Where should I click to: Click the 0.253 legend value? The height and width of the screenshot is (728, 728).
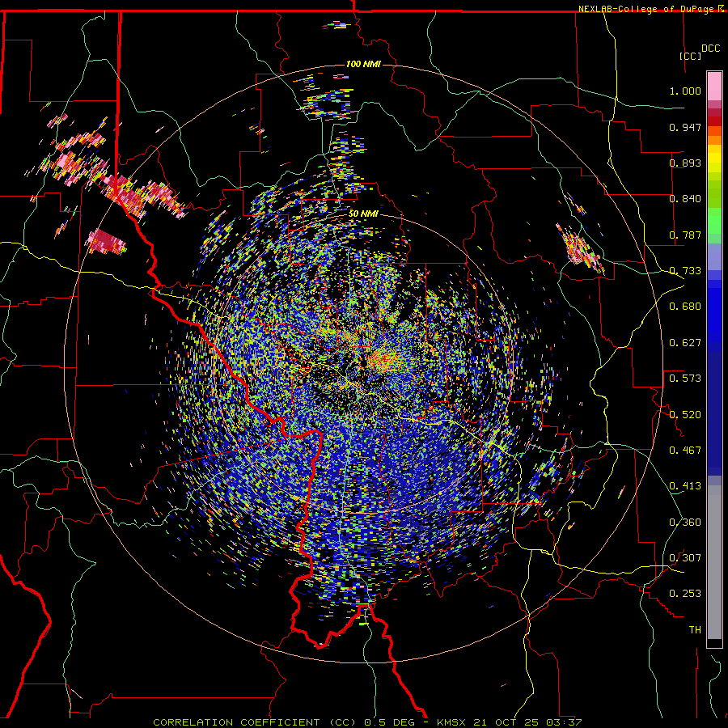point(685,594)
